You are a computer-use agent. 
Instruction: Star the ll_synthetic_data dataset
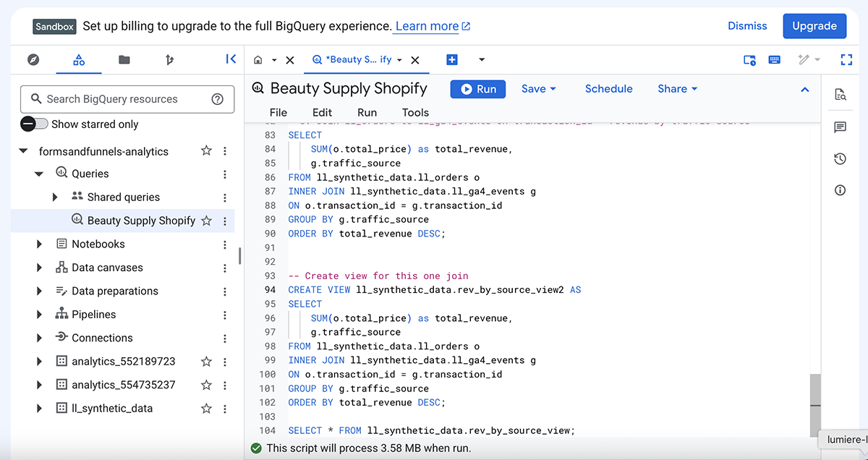pyautogui.click(x=206, y=409)
